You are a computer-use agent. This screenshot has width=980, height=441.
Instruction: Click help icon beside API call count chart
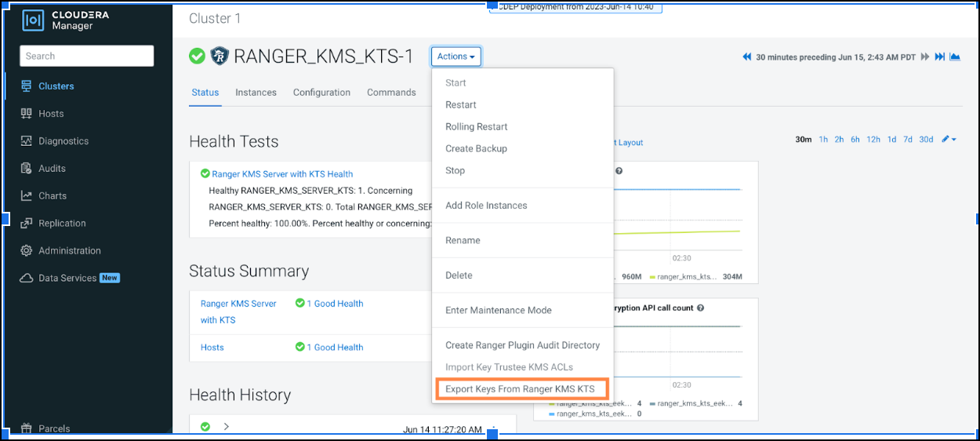(700, 308)
